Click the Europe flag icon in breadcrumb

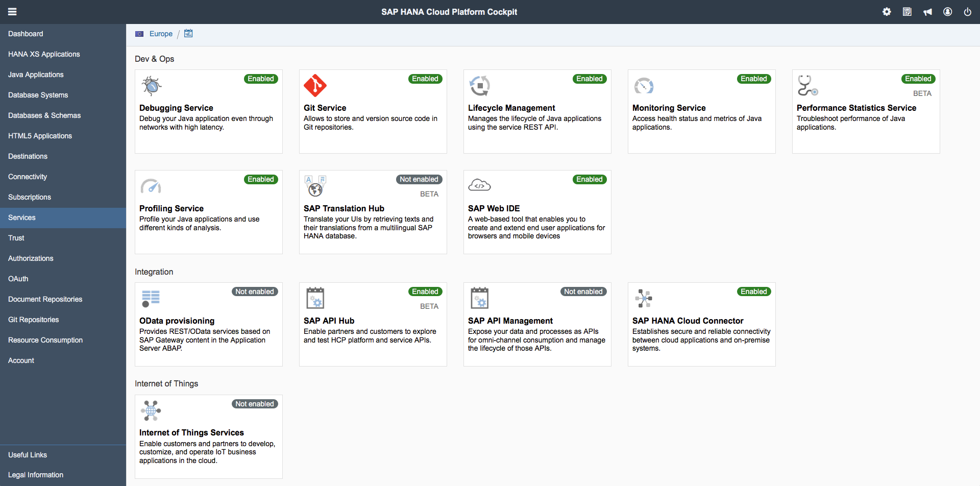pos(139,34)
